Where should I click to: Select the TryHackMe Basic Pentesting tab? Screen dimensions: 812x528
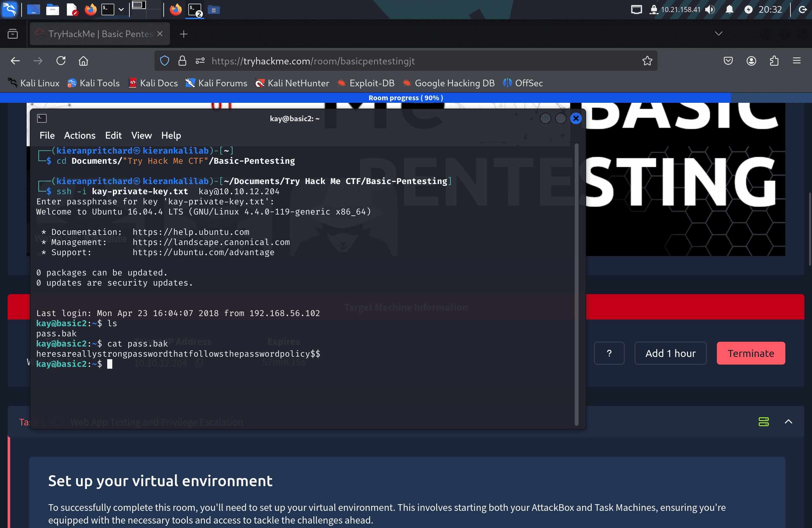coord(100,34)
